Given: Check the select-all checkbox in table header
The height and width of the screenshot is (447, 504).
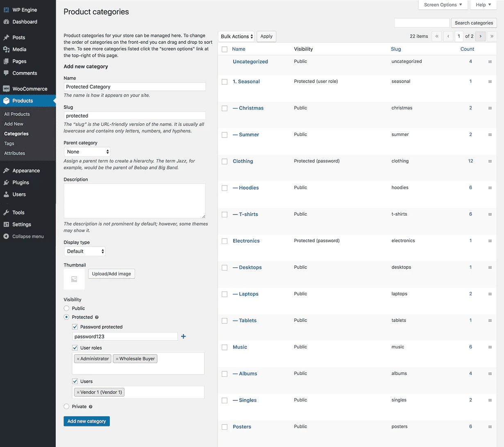Looking at the screenshot, I should tap(225, 49).
